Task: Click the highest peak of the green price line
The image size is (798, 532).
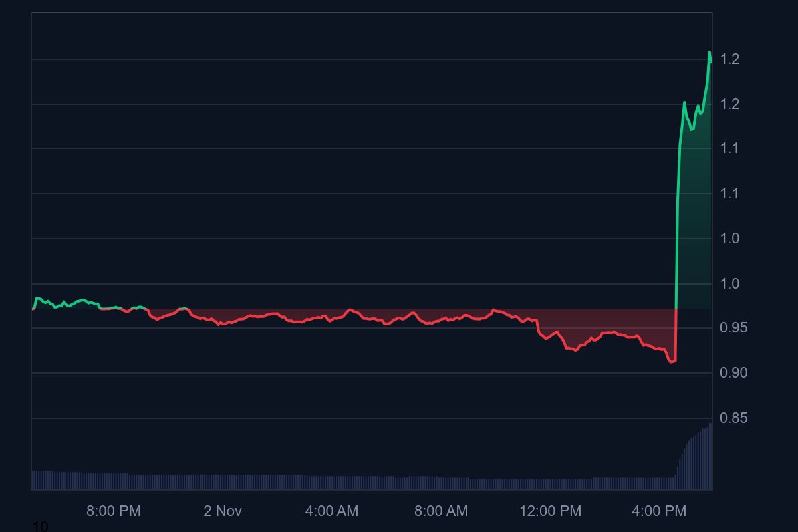Action: (709, 52)
